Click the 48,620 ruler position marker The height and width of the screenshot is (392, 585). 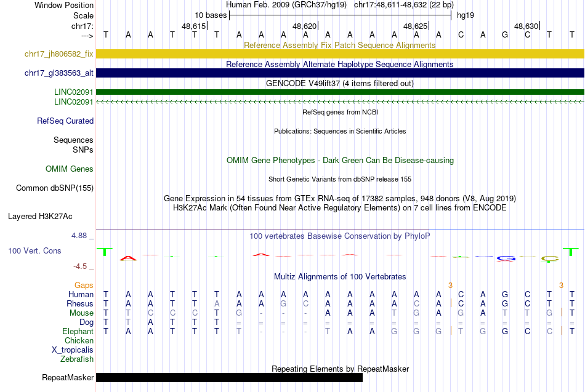click(305, 26)
